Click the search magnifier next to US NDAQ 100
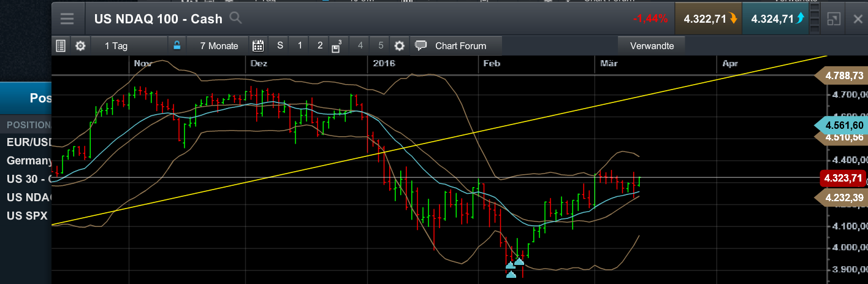Image resolution: width=868 pixels, height=284 pixels. (235, 18)
